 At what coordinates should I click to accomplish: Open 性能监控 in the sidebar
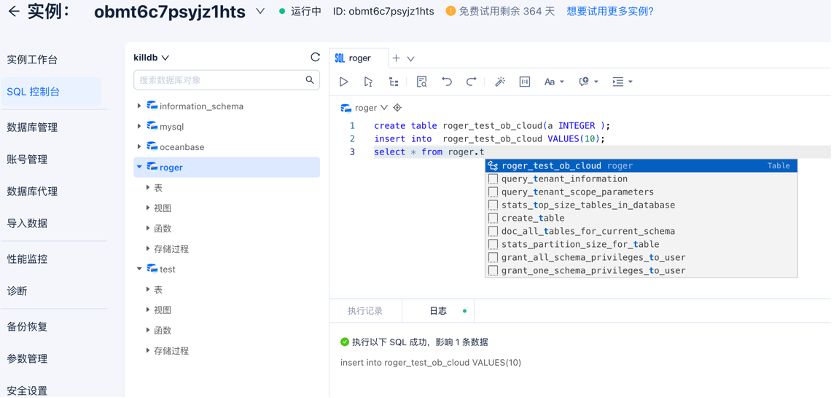[27, 259]
